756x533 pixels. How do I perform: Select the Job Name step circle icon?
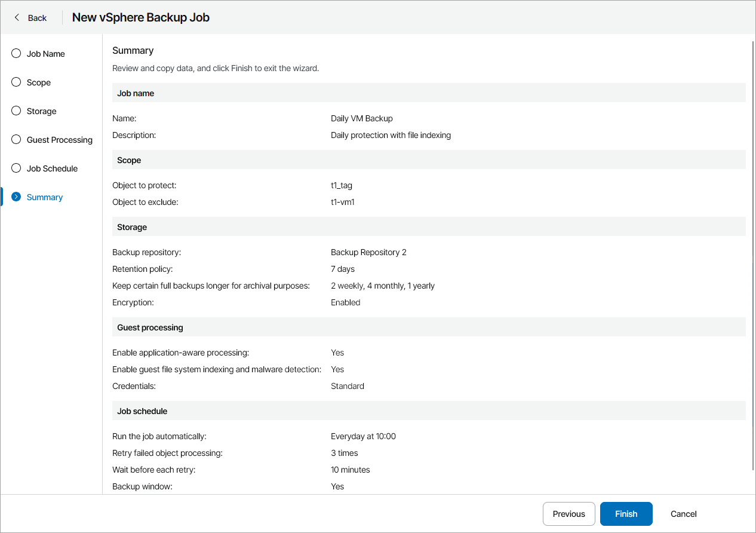(16, 54)
